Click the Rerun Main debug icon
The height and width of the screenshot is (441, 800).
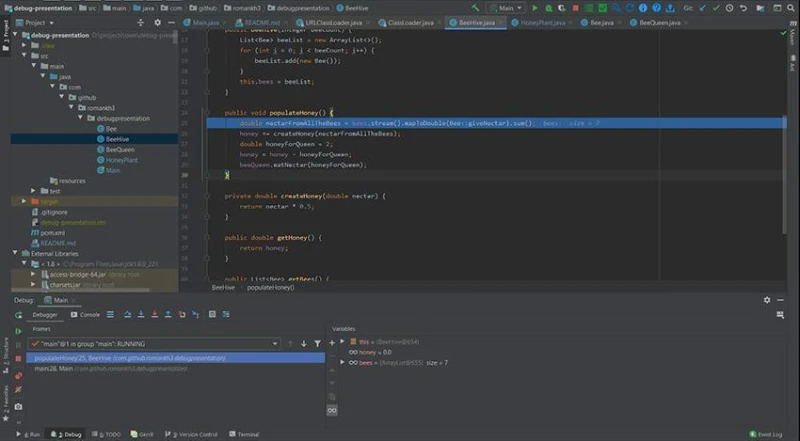point(18,314)
